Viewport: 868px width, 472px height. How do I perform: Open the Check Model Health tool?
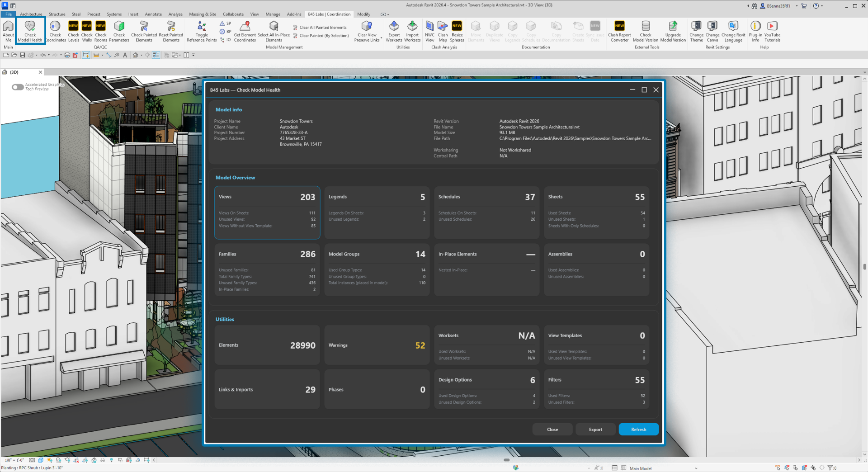(30, 31)
